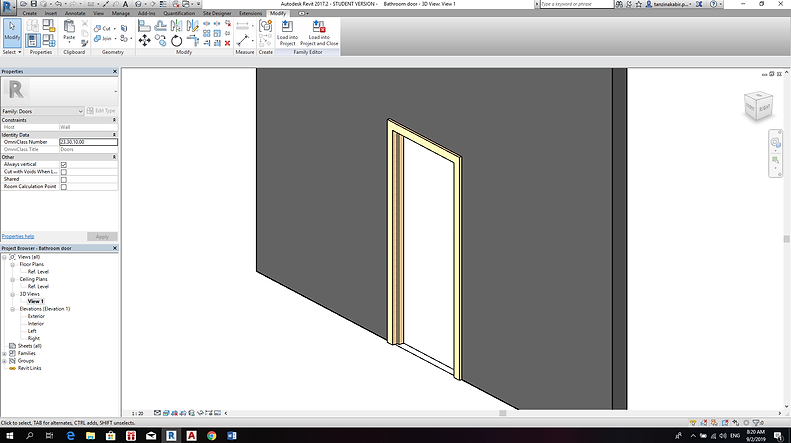Click the Apply button in Properties

click(x=102, y=237)
